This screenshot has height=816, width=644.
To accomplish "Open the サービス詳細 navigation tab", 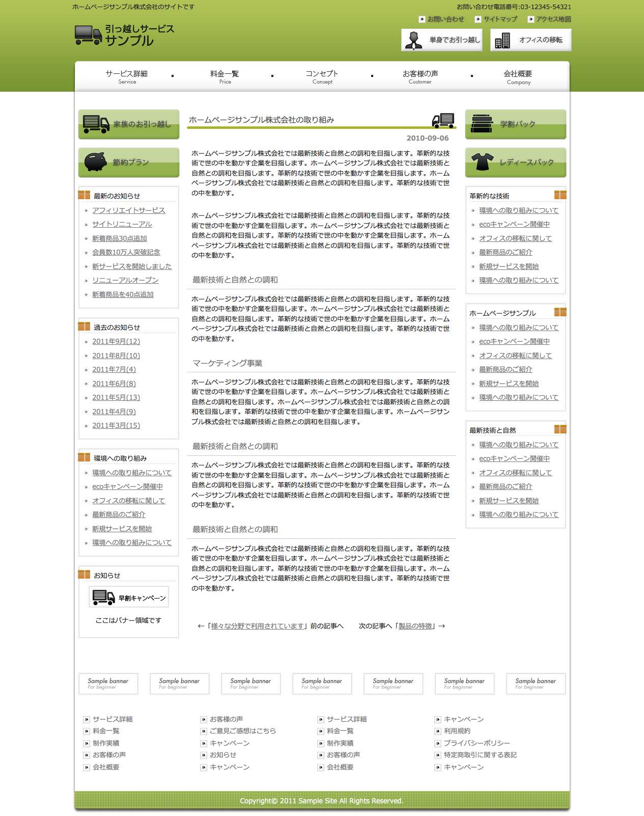I will pyautogui.click(x=127, y=77).
